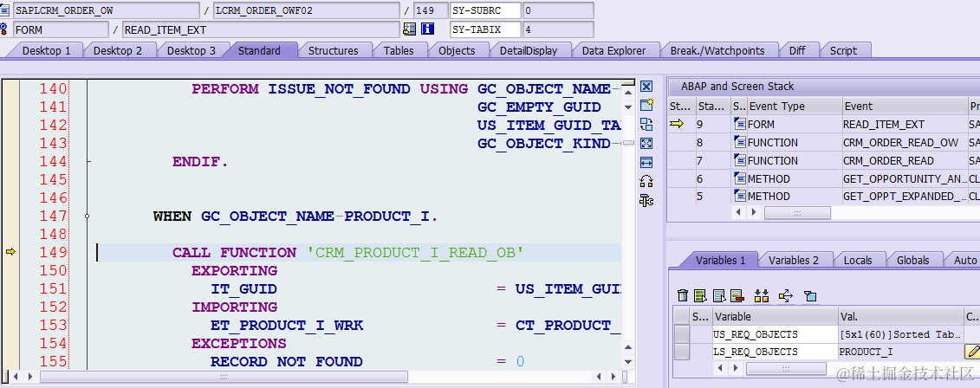980x388 pixels.
Task: Open source icon in CRM_ORDER_READ_OW stack row
Action: (739, 142)
